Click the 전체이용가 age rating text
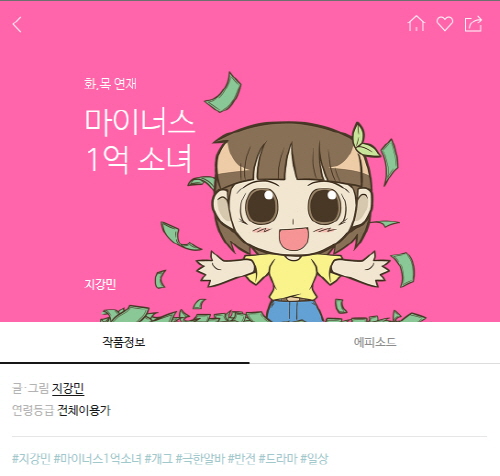 click(84, 410)
